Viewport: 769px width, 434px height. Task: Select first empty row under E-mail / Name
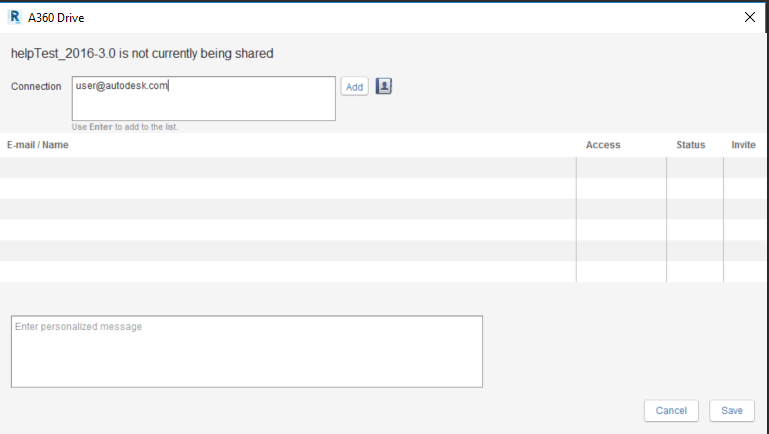click(288, 167)
